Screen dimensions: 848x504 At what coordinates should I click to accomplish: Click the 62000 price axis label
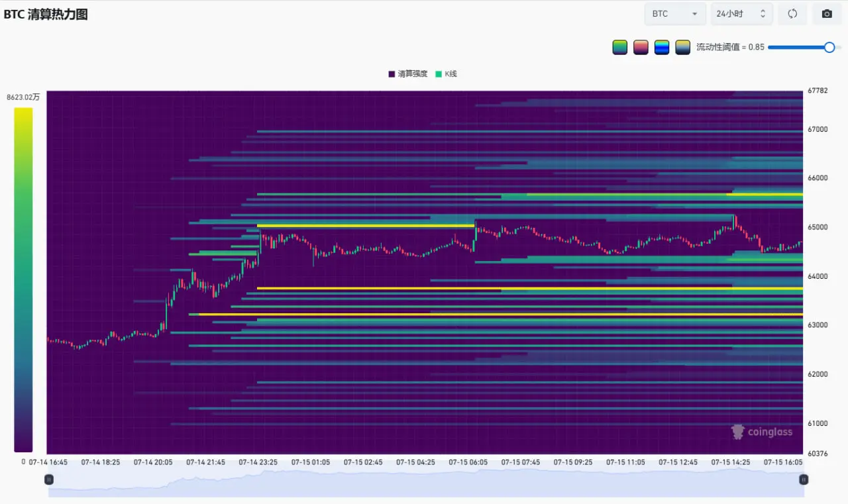pyautogui.click(x=818, y=374)
